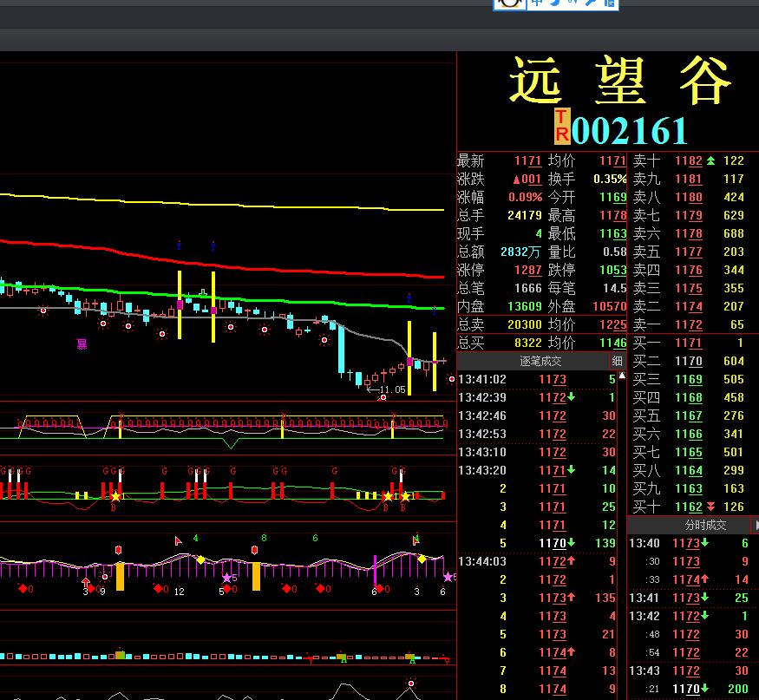Click the 13:42:39 tick row
759x700 pixels.
point(537,397)
